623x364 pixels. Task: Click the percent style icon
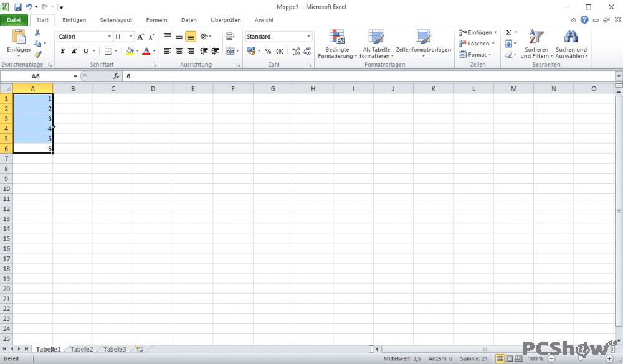268,51
